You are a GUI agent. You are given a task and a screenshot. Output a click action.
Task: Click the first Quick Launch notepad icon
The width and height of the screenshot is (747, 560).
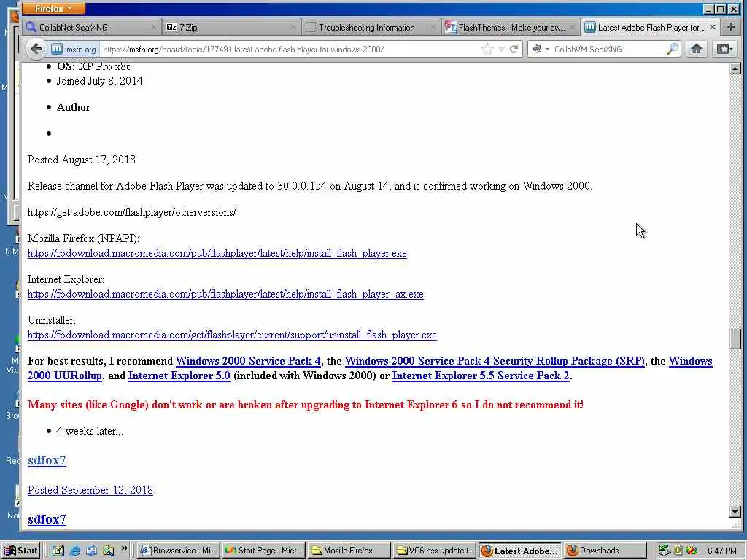[x=58, y=551]
